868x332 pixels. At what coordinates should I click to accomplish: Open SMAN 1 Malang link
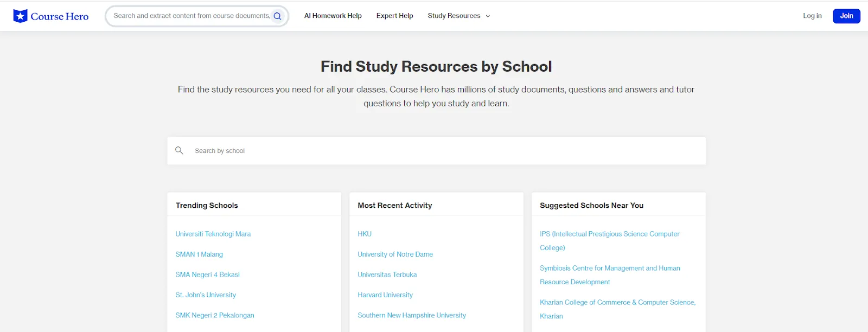click(199, 254)
